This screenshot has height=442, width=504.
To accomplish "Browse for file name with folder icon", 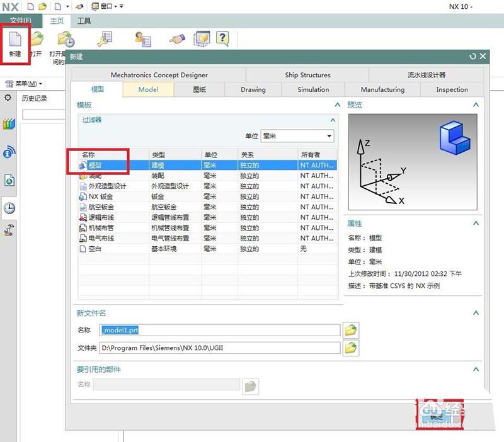I will [351, 330].
